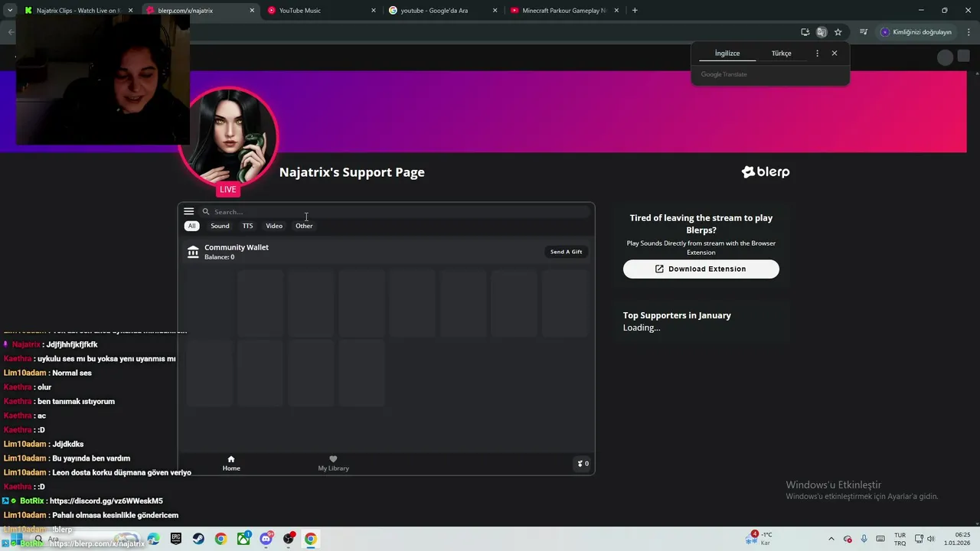Click Kimliğinizi doğrulayın profile button

[x=916, y=32]
